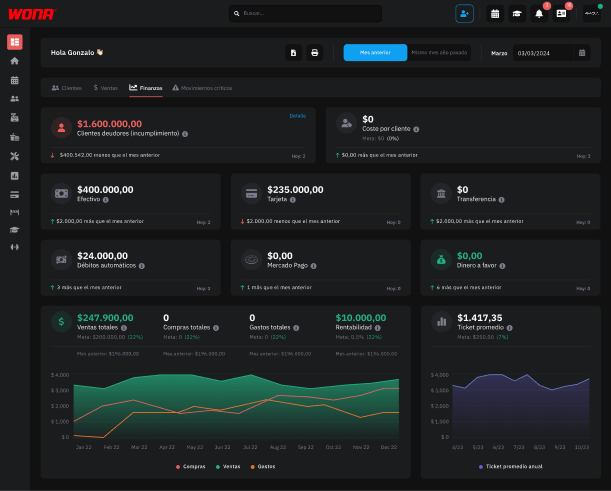Toggle Ticket promedio anual legend series
611x491 pixels.
click(x=510, y=466)
